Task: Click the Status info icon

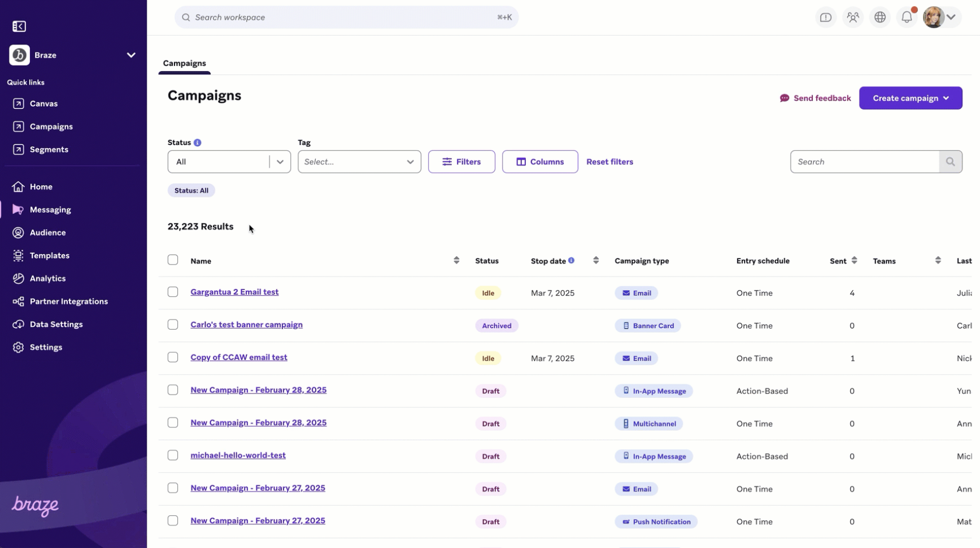Action: coord(198,143)
